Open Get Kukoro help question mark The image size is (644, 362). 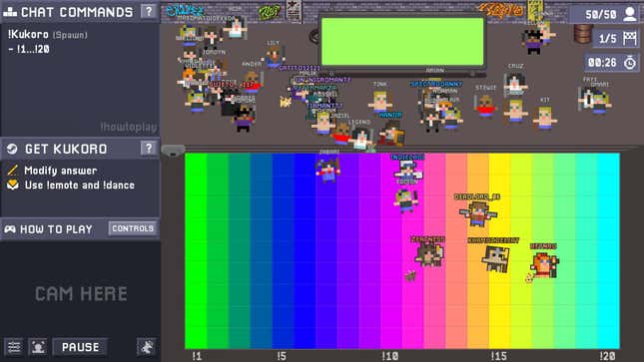(149, 148)
